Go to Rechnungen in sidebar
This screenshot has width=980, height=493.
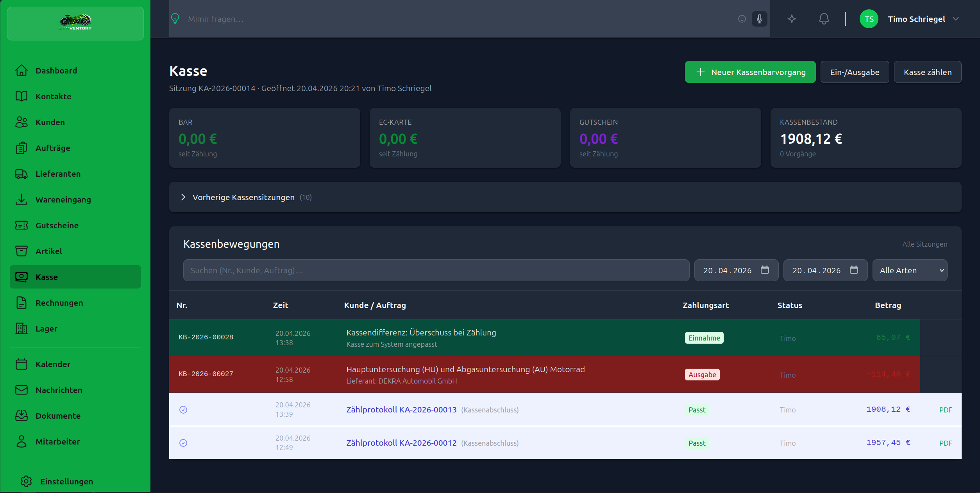pyautogui.click(x=59, y=303)
